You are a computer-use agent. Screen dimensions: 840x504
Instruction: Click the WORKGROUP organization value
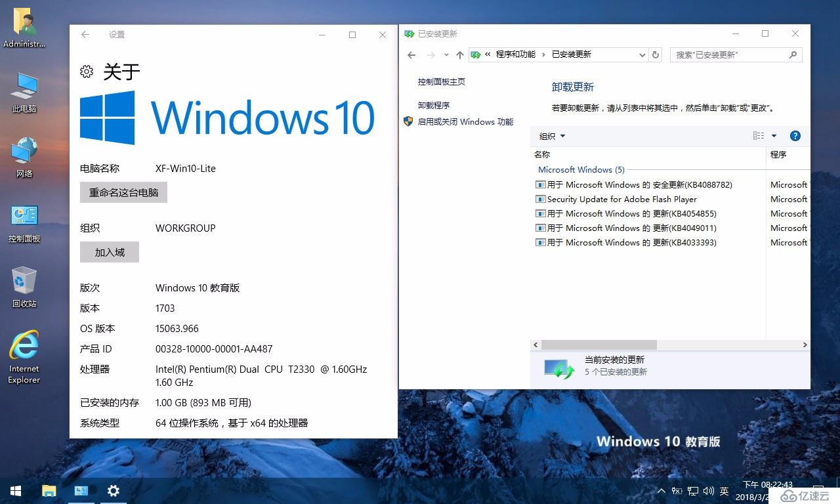(186, 228)
